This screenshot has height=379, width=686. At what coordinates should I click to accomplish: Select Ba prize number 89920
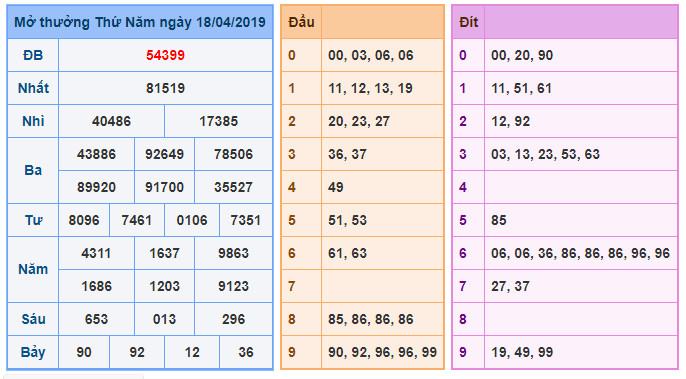pyautogui.click(x=96, y=187)
